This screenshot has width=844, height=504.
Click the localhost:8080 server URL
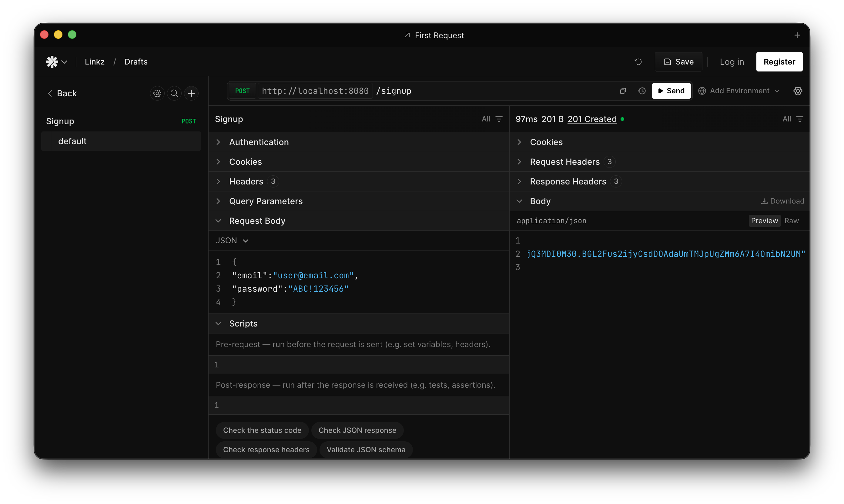(x=315, y=91)
